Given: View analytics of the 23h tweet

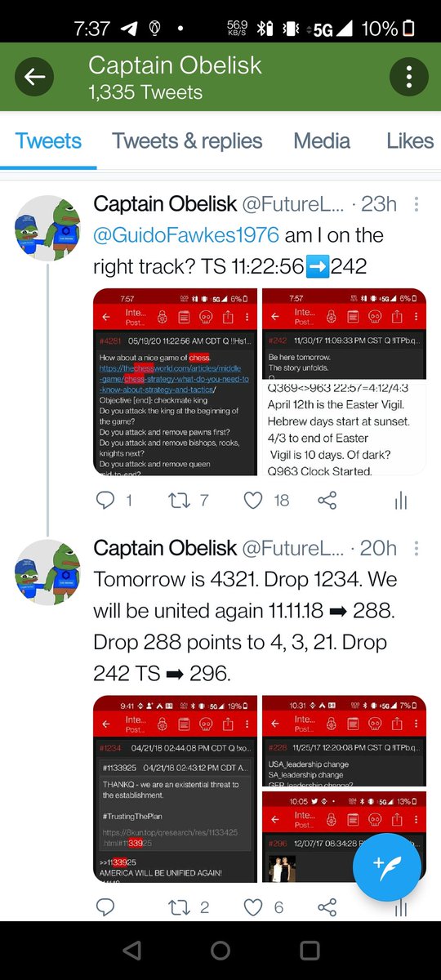Looking at the screenshot, I should (x=400, y=501).
